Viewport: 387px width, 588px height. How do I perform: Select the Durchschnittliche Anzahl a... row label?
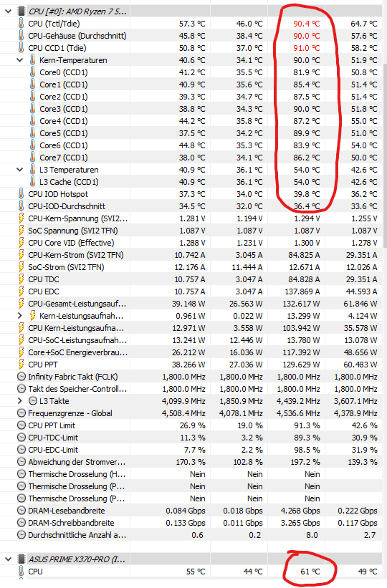(x=77, y=535)
